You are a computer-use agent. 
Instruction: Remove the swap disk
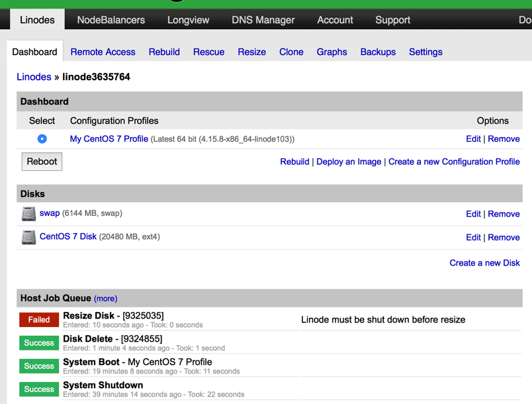504,214
